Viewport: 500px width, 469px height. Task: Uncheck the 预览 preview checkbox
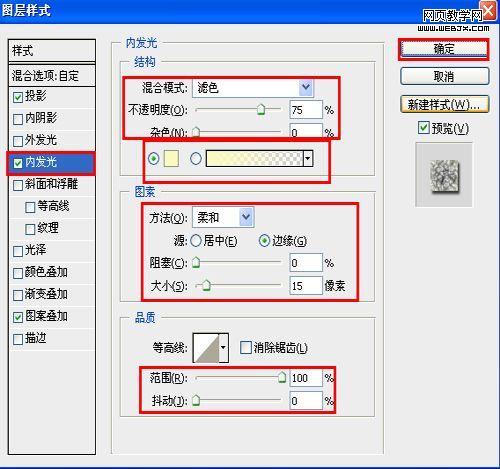423,128
